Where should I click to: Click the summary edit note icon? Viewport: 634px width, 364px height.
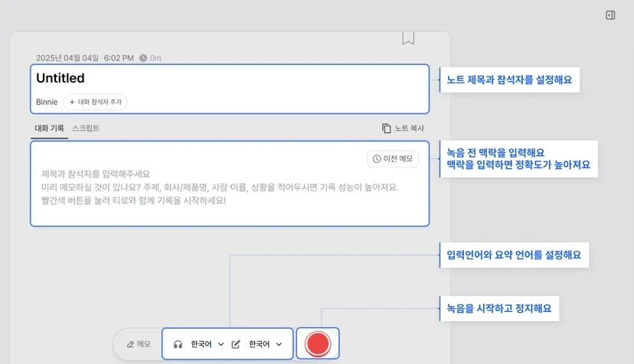236,344
